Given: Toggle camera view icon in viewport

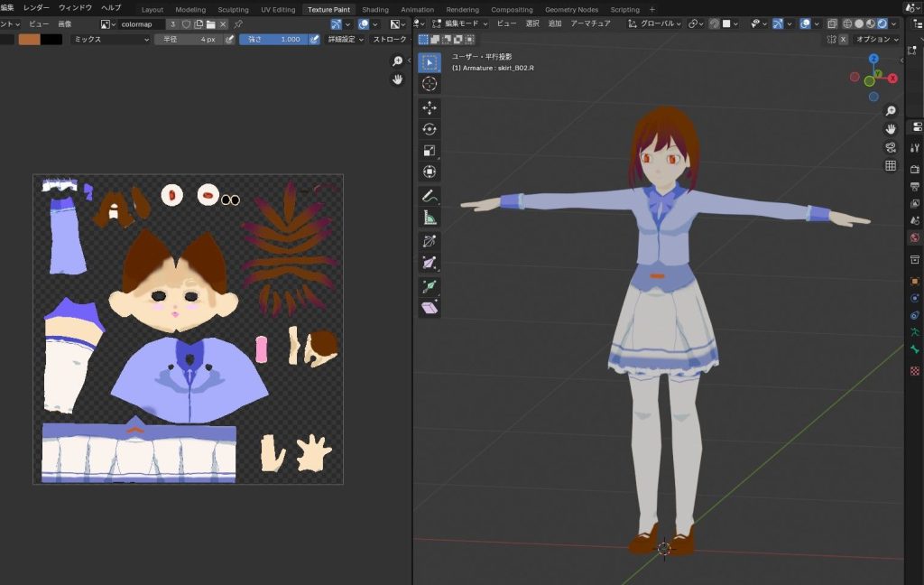Looking at the screenshot, I should (x=891, y=147).
